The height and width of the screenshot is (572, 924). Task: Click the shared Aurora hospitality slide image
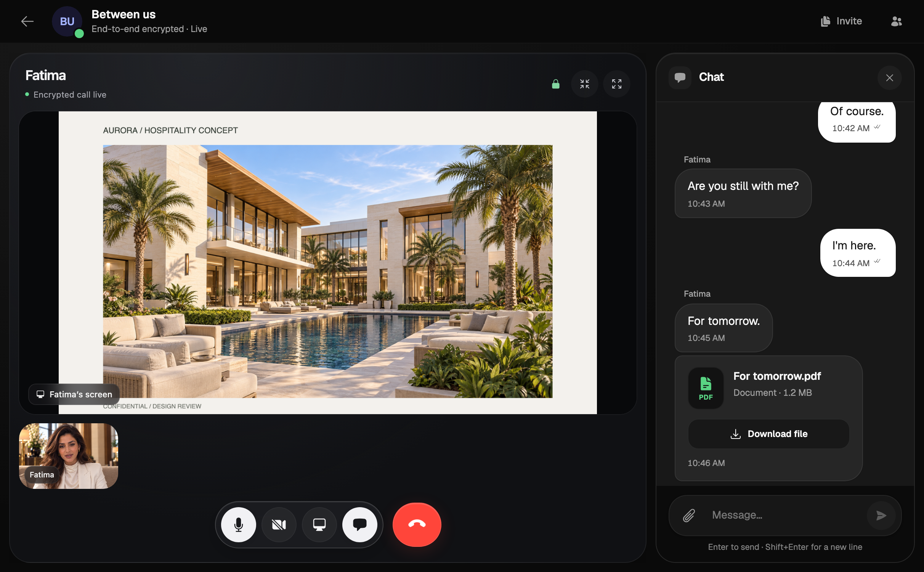tap(328, 271)
